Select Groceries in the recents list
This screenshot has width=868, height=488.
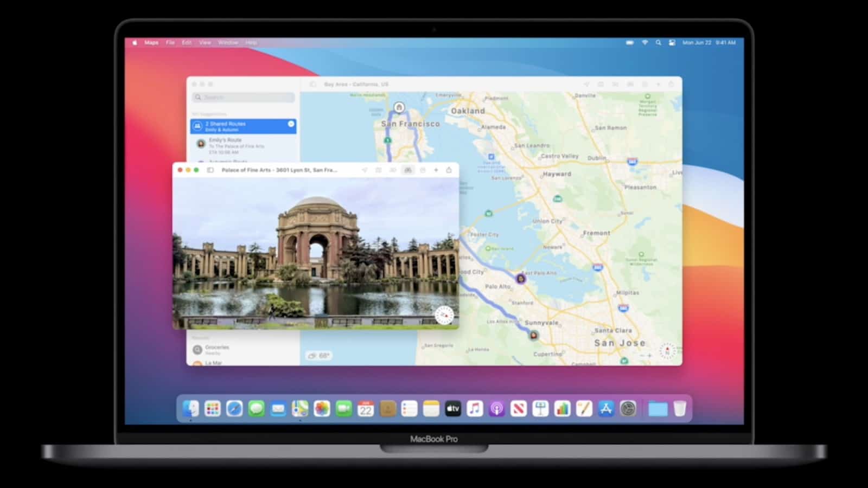(217, 349)
